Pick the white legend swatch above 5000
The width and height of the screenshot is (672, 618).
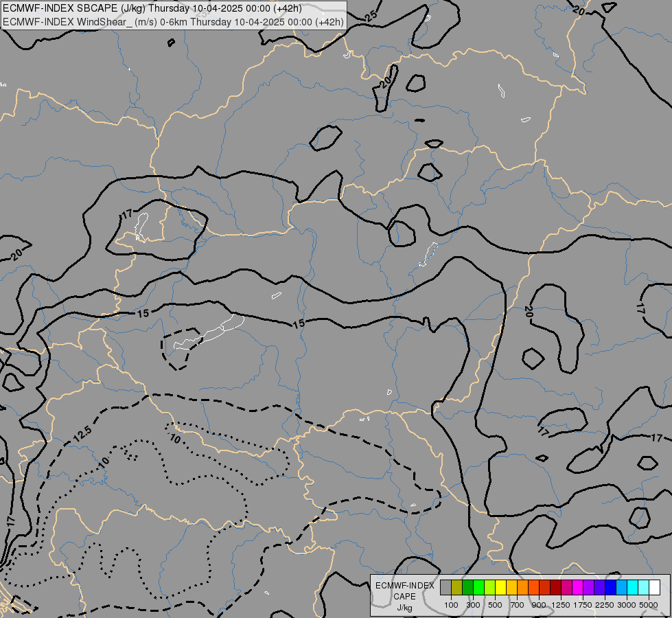pos(654,588)
